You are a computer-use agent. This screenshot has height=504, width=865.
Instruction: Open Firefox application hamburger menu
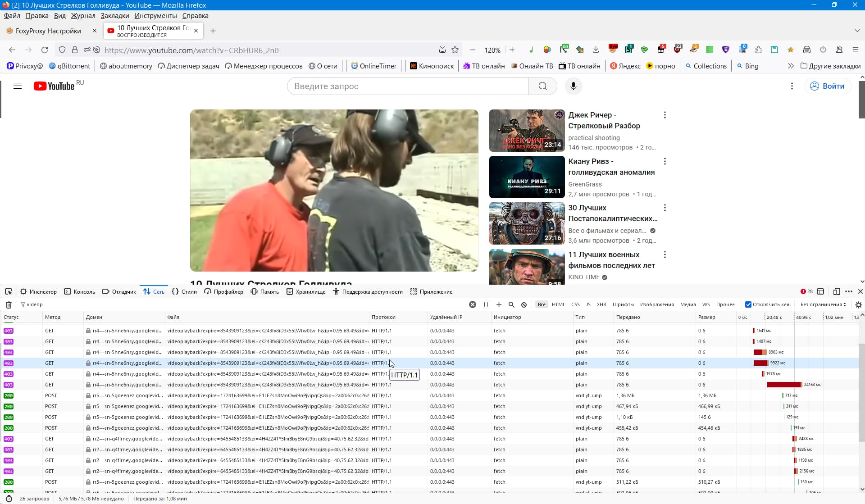(855, 50)
